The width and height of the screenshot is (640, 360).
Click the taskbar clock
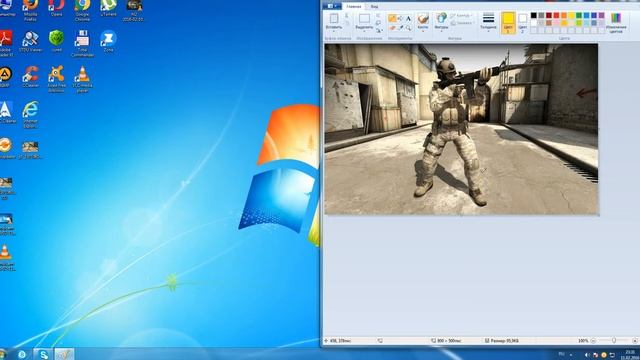(x=630, y=355)
